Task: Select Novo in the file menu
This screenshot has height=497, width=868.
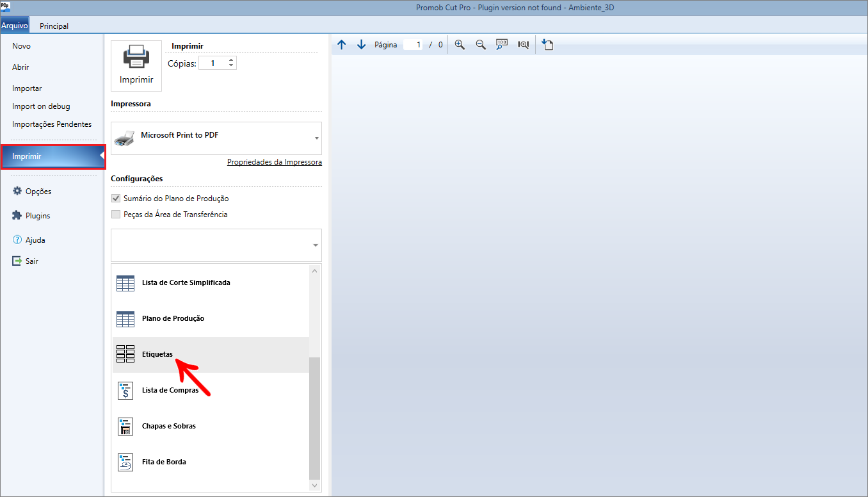Action: click(x=21, y=46)
